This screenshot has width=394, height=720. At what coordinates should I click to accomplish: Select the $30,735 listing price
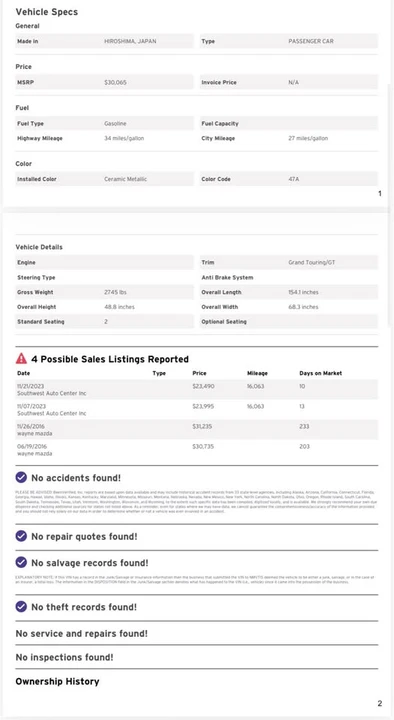(x=203, y=446)
